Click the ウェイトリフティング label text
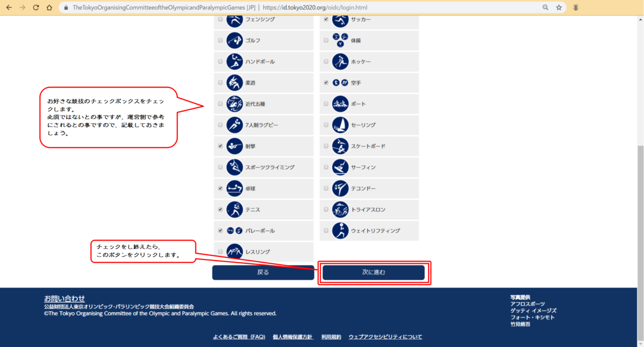This screenshot has height=347, width=644. 376,231
